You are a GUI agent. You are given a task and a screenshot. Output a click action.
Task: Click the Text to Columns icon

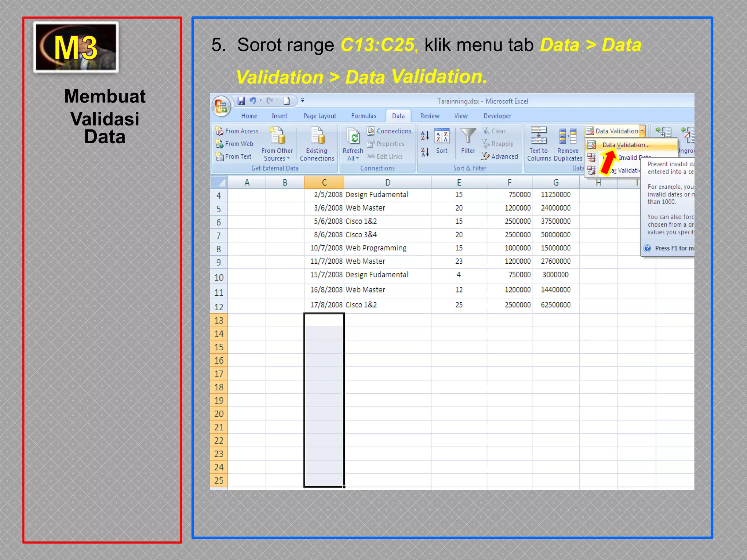[x=538, y=136]
